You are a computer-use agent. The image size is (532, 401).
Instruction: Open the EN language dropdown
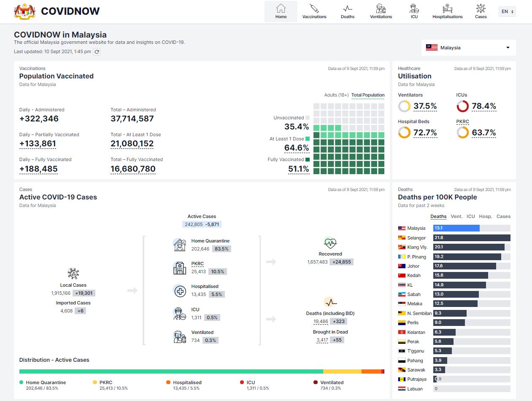pyautogui.click(x=507, y=12)
